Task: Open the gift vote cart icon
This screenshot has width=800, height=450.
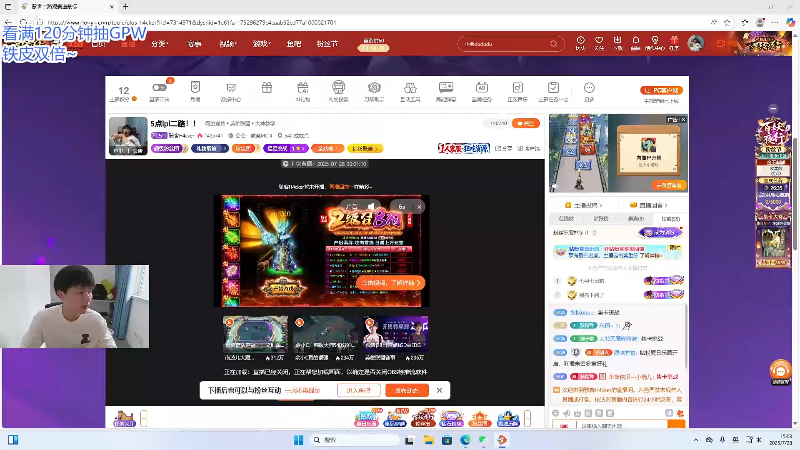Action: [338, 87]
